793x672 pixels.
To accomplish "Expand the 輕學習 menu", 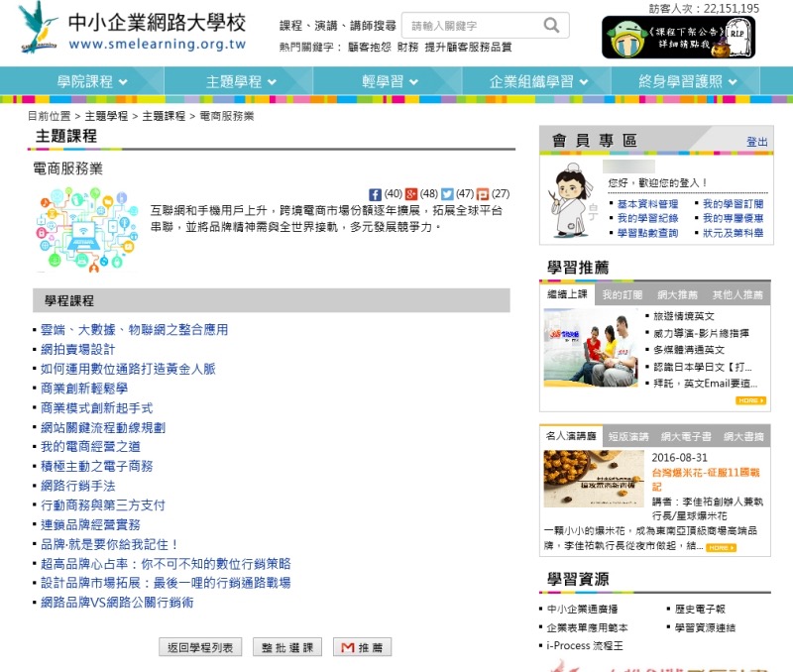I will (390, 81).
